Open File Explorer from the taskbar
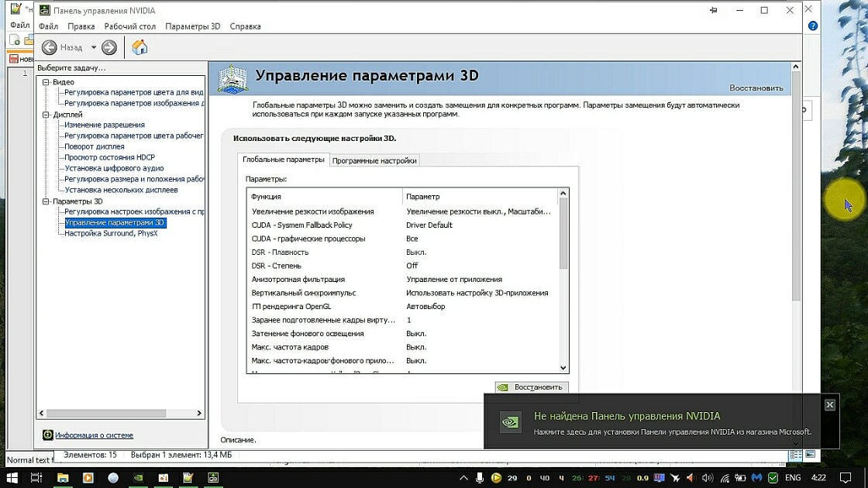This screenshot has height=488, width=868. tap(63, 477)
